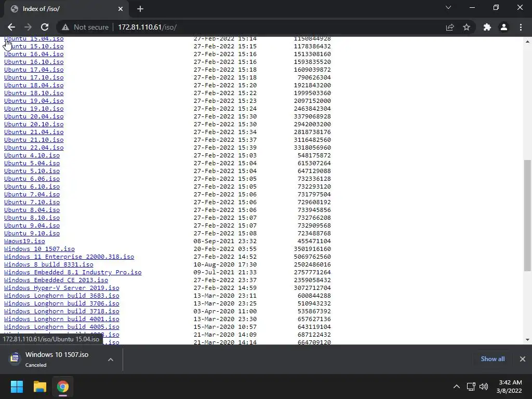Image resolution: width=532 pixels, height=399 pixels.
Task: Click the Chrome icon in the taskbar
Action: (63, 387)
